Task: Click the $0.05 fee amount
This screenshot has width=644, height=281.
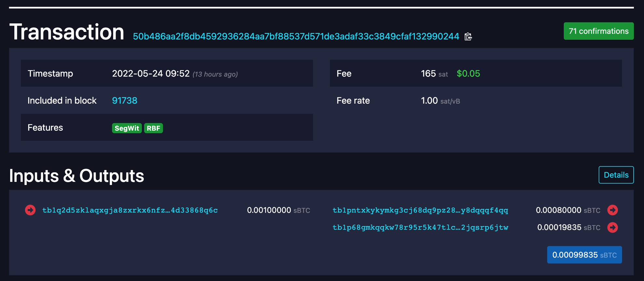Action: coord(468,74)
